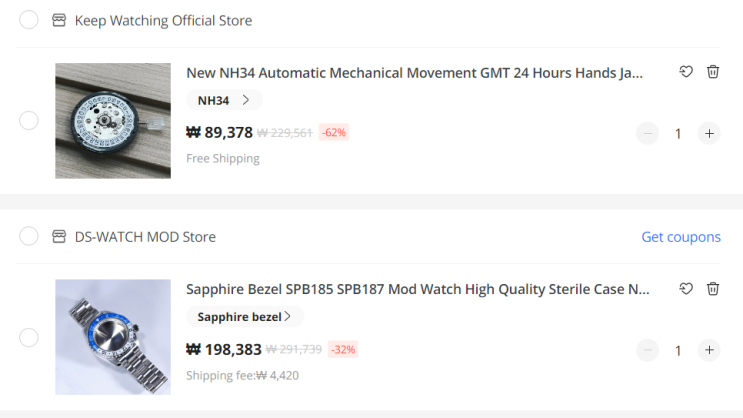Open the NH34 variant selector
This screenshot has width=743, height=418.
point(224,100)
